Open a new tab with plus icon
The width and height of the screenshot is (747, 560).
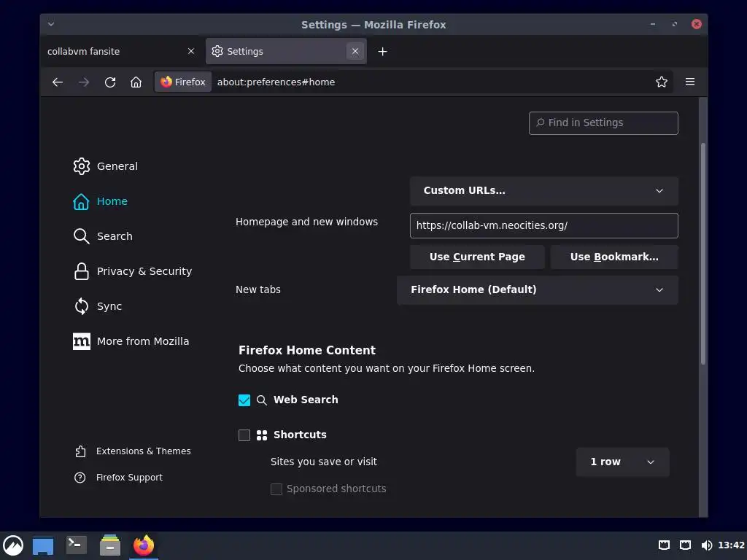(x=382, y=52)
